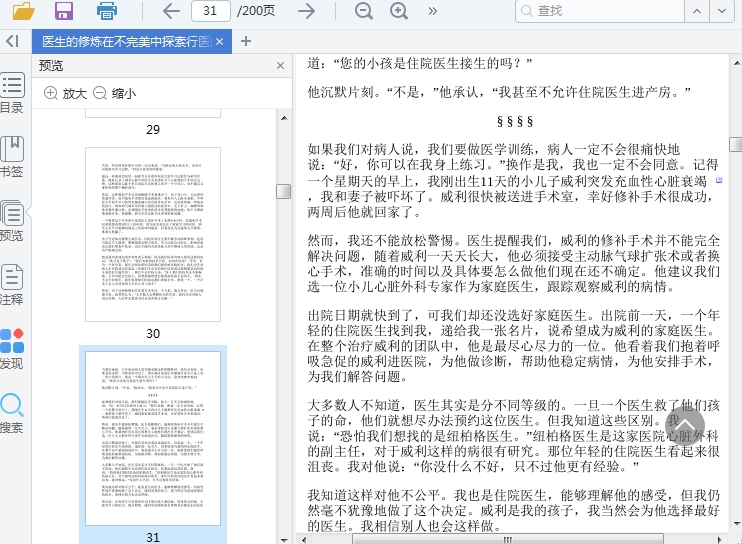
Task: Close the 预览 panel
Action: pos(281,66)
